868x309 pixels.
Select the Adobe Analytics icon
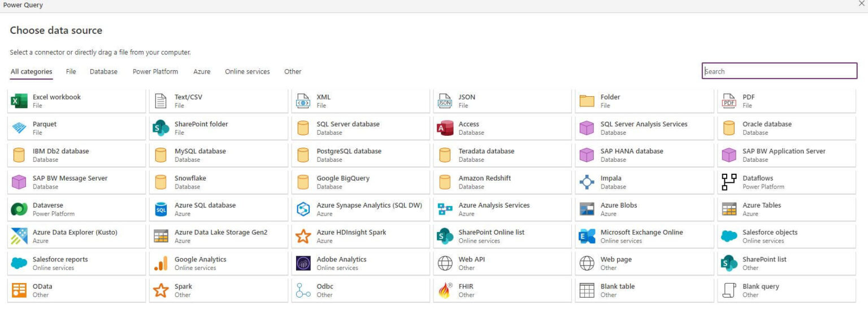coord(303,263)
